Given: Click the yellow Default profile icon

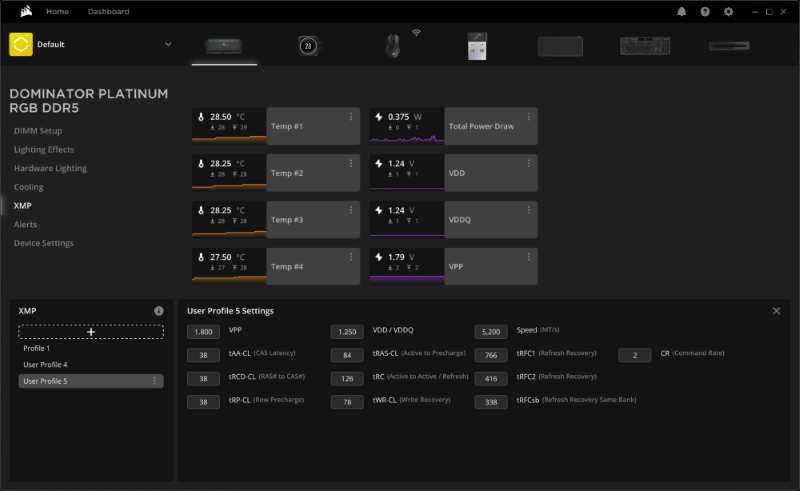Looking at the screenshot, I should click(x=21, y=44).
